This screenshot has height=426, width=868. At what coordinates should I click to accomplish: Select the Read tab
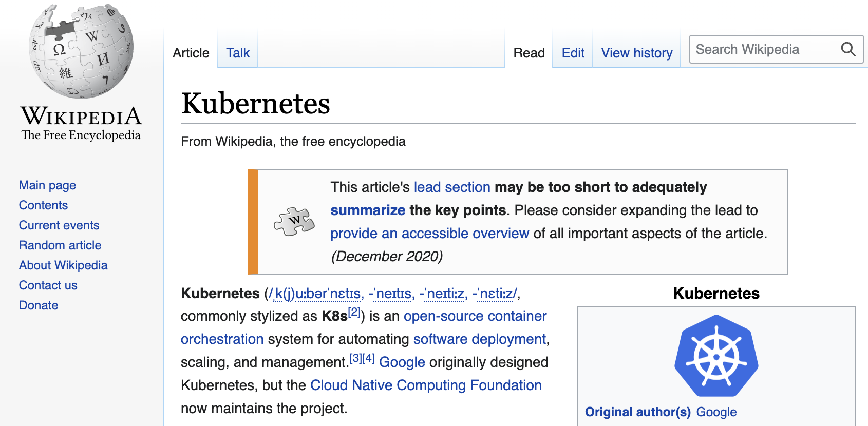[x=529, y=53]
